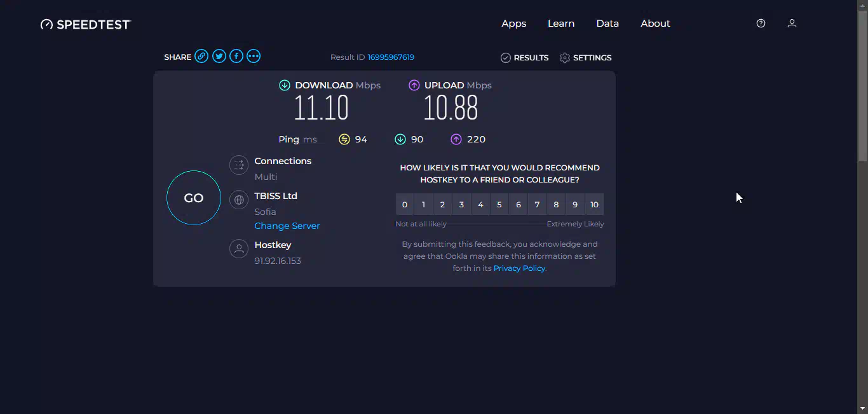The width and height of the screenshot is (868, 414).
Task: Click the download speed value 11.10
Action: [x=322, y=108]
